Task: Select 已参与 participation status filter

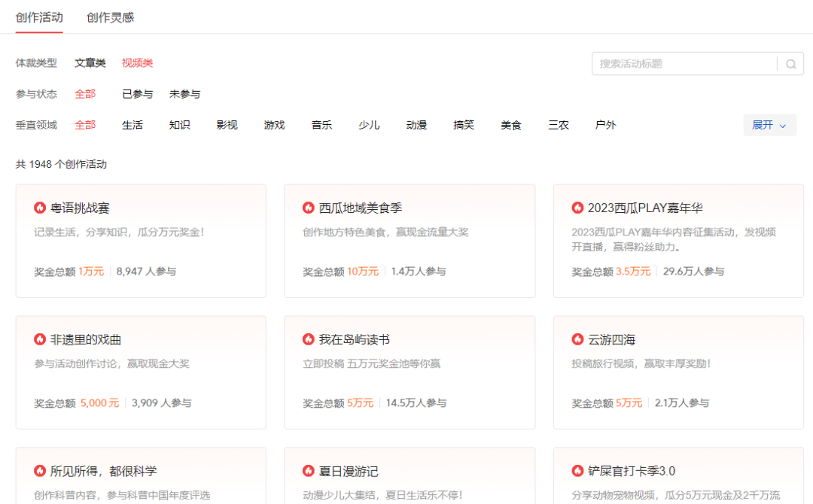Action: (138, 94)
